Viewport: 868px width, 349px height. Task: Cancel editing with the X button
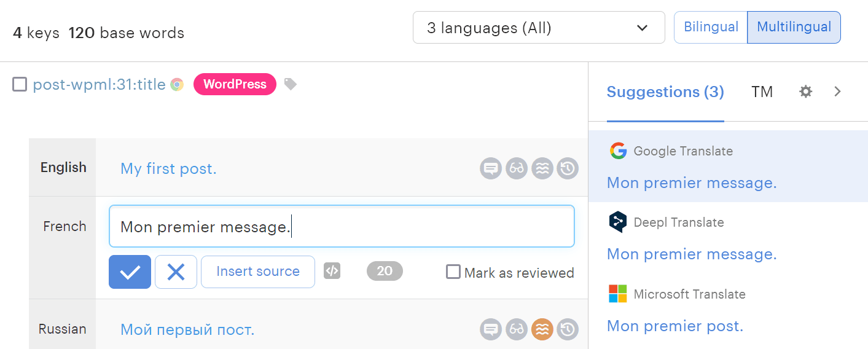point(176,272)
